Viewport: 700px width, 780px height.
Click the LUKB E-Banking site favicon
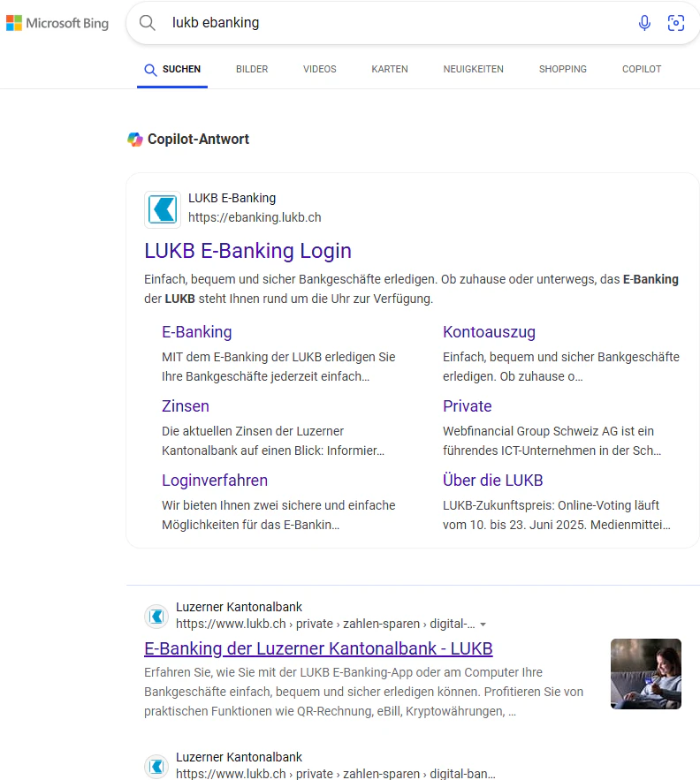pos(163,209)
